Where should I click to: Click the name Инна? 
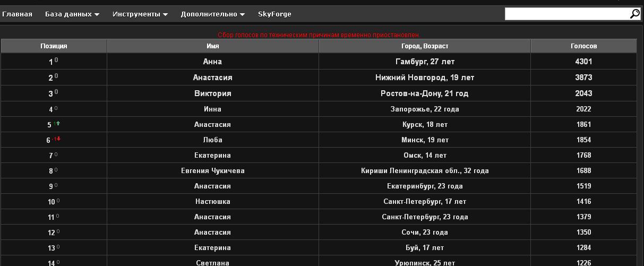tap(212, 109)
